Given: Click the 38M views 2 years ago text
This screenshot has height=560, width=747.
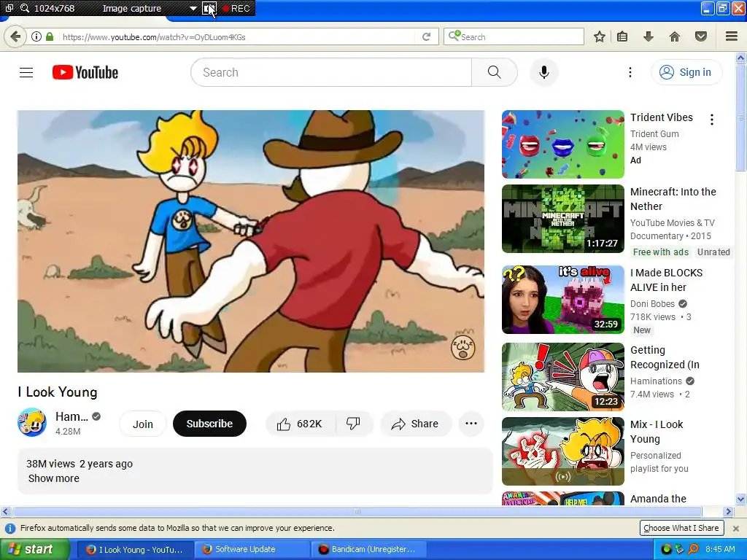Looking at the screenshot, I should pyautogui.click(x=80, y=464).
